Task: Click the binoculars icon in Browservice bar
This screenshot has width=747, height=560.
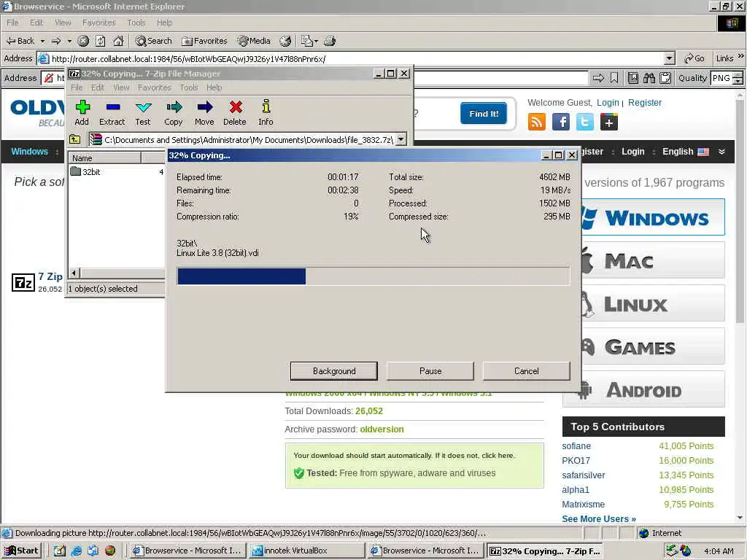Action: click(x=649, y=78)
